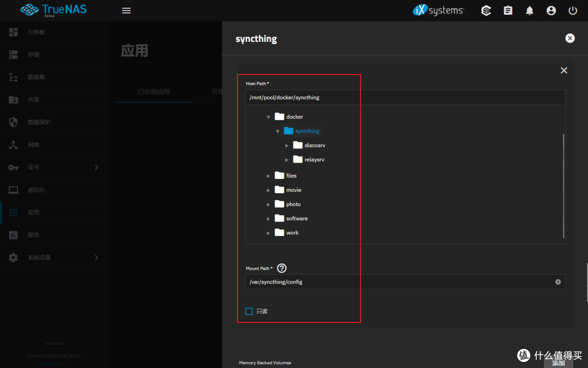Click the shield icon for data protection
Image resolution: width=588 pixels, height=368 pixels.
click(x=13, y=122)
